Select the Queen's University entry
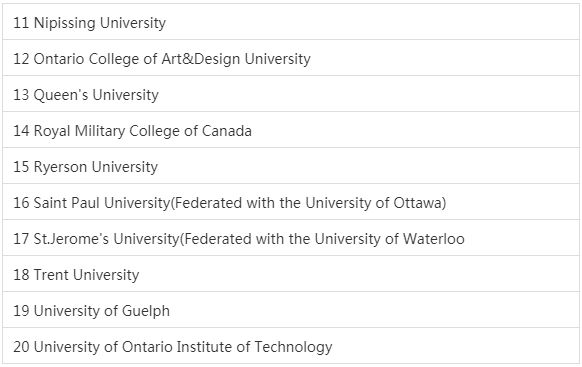The height and width of the screenshot is (367, 582). (x=291, y=94)
